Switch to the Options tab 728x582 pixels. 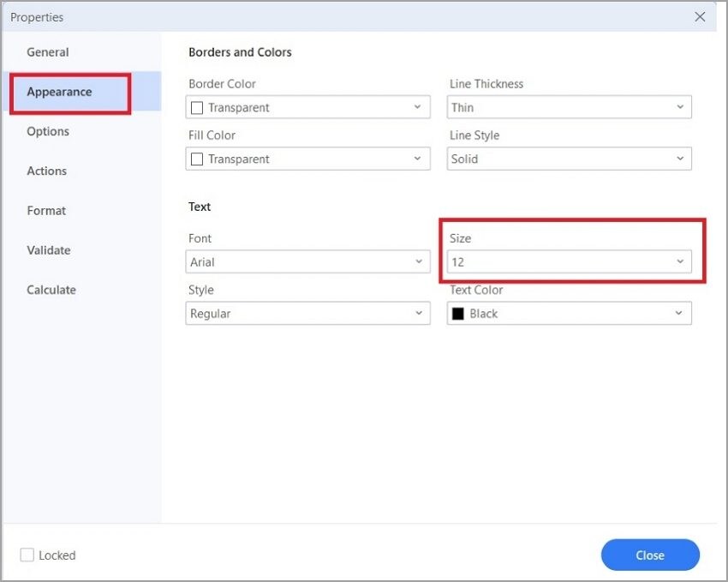tap(48, 131)
